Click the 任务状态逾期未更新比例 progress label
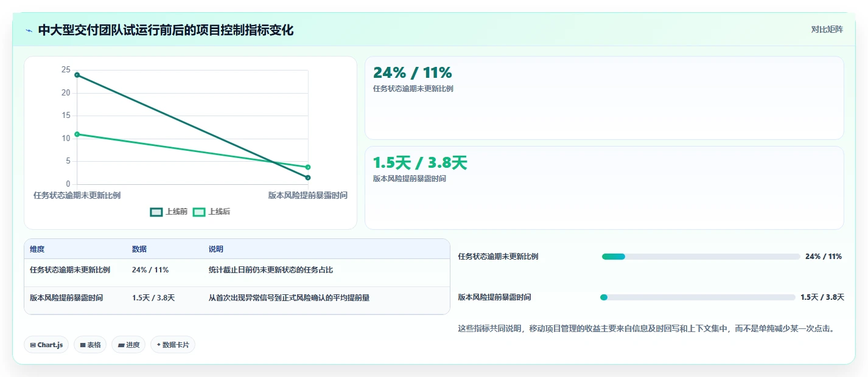 (x=499, y=257)
